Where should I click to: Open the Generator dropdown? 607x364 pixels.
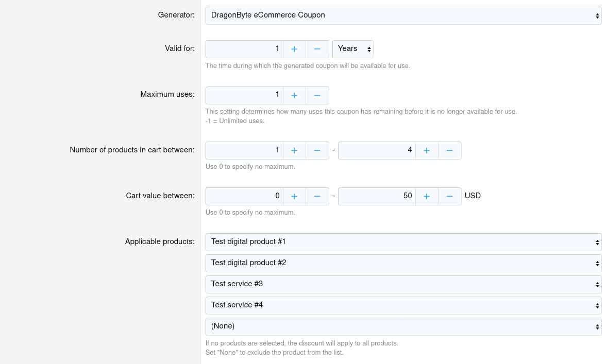(x=403, y=15)
